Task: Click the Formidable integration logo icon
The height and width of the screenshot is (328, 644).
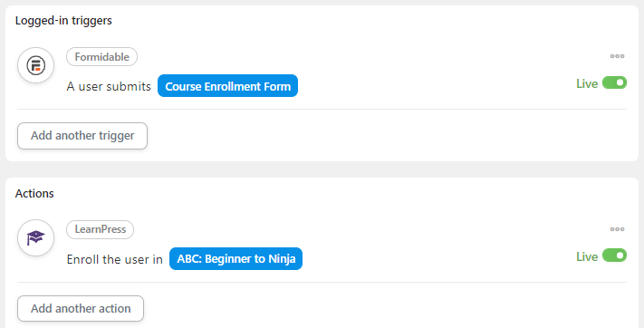Action: (x=35, y=65)
